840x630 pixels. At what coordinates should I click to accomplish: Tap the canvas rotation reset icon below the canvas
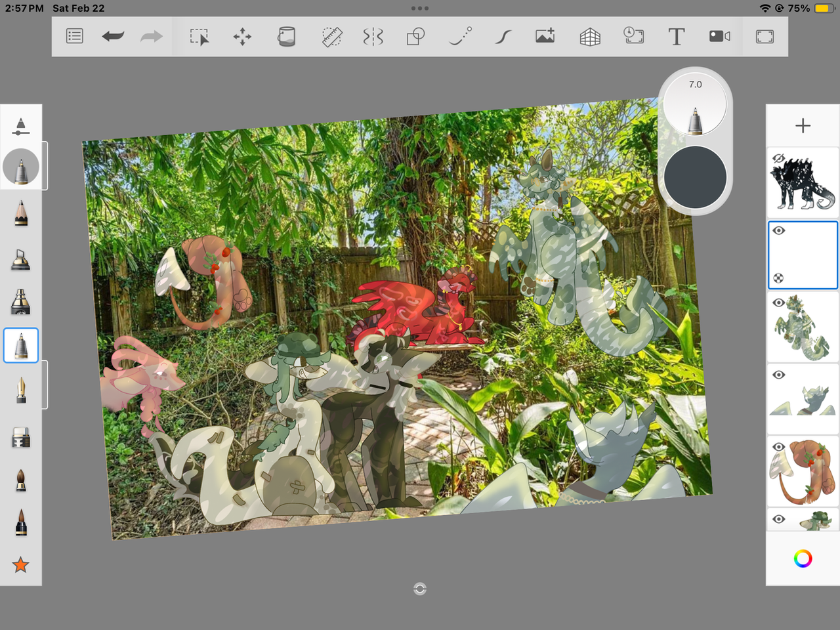[x=420, y=589]
